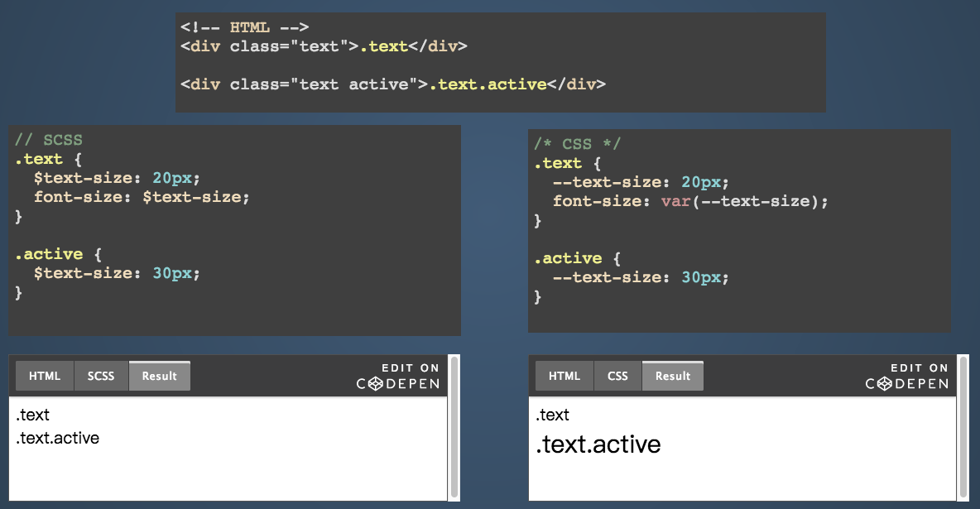Viewport: 980px width, 509px height.
Task: Click the '/* CSS */' comment line
Action: pos(577,145)
